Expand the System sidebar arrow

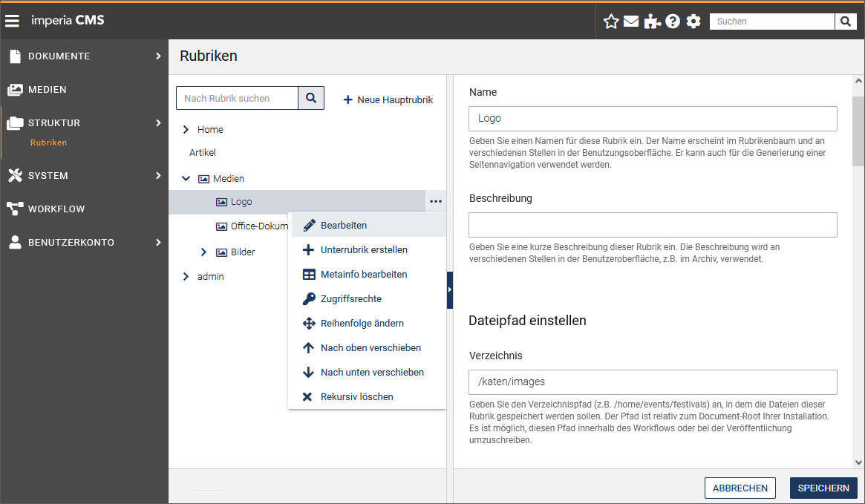click(158, 175)
